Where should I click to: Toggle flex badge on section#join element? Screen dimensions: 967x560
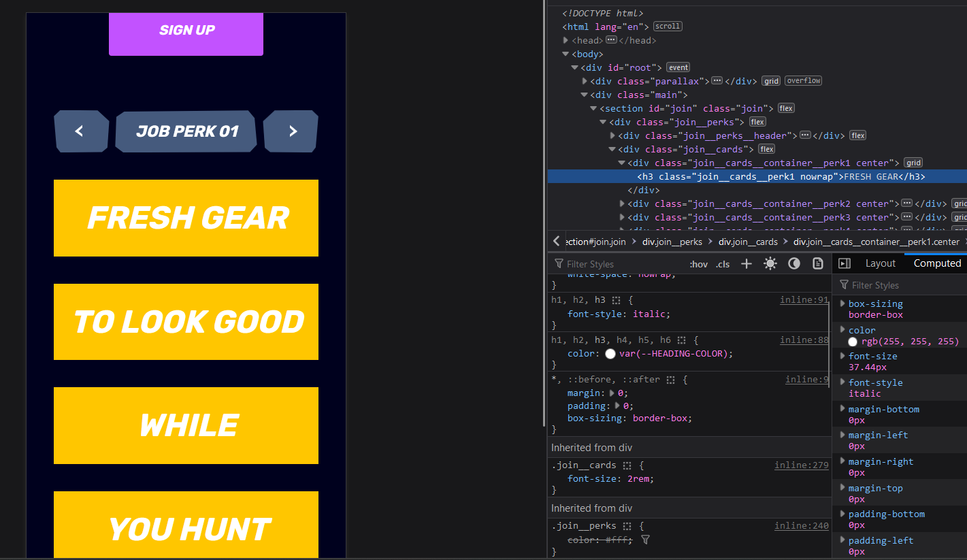coord(785,108)
